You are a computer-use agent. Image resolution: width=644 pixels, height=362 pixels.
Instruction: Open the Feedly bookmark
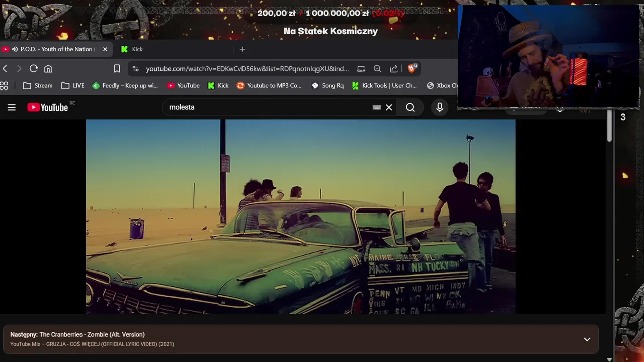coord(125,86)
